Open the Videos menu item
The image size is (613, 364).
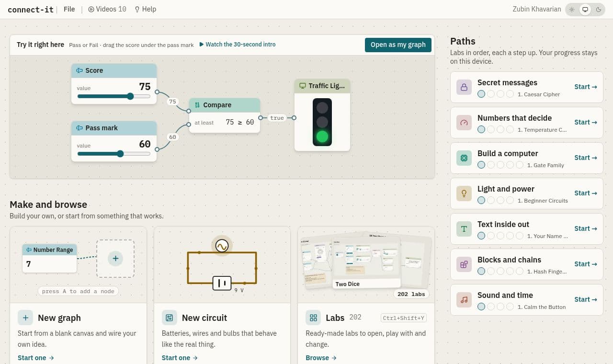107,9
